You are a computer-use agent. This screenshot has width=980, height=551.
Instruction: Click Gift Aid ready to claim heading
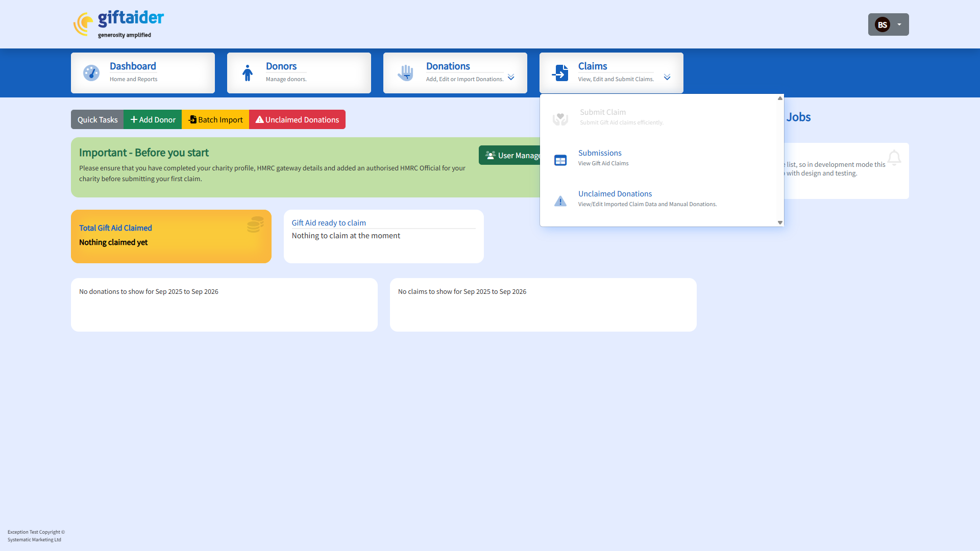click(329, 223)
